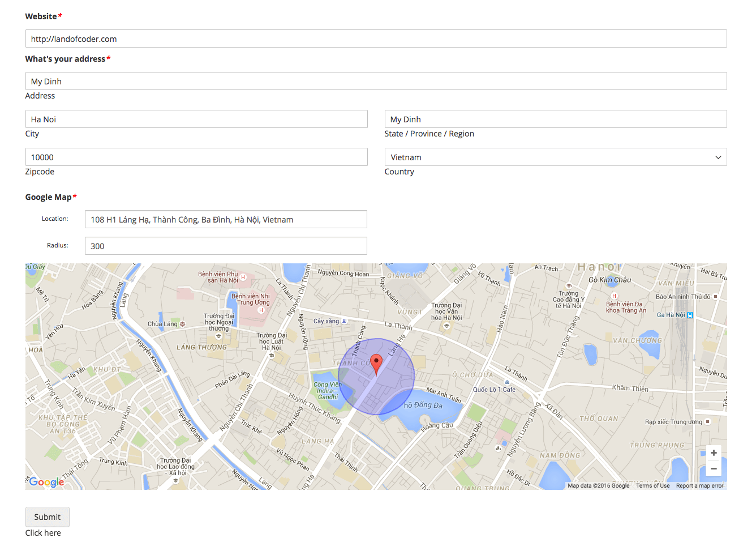Screen dimensions: 756x555
Task: Click 'Quốc Lộ 1 Cafe' map label
Action: tap(494, 390)
